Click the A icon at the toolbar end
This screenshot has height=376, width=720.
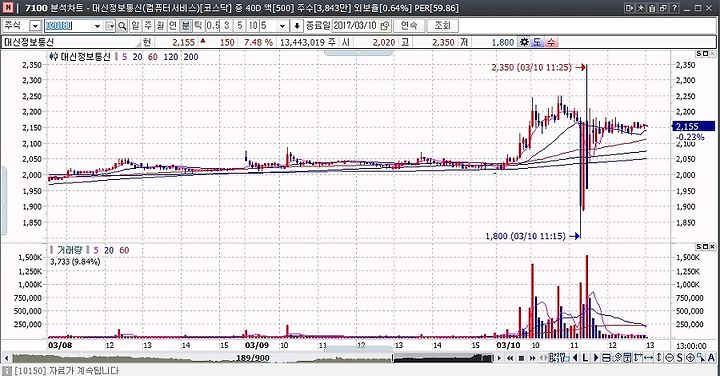pos(711,358)
